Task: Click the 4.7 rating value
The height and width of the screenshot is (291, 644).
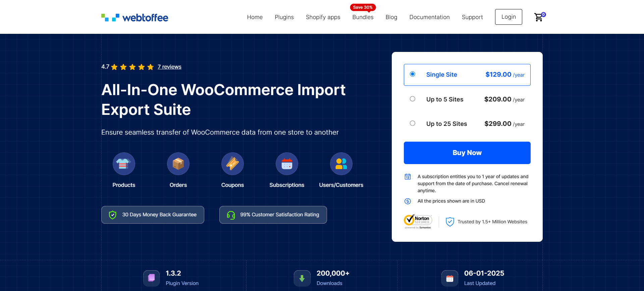Action: click(x=105, y=67)
